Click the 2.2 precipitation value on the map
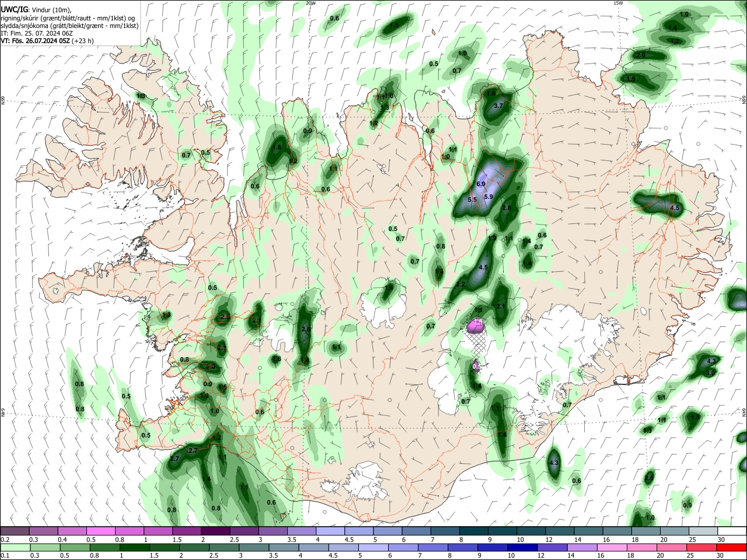 460,284
